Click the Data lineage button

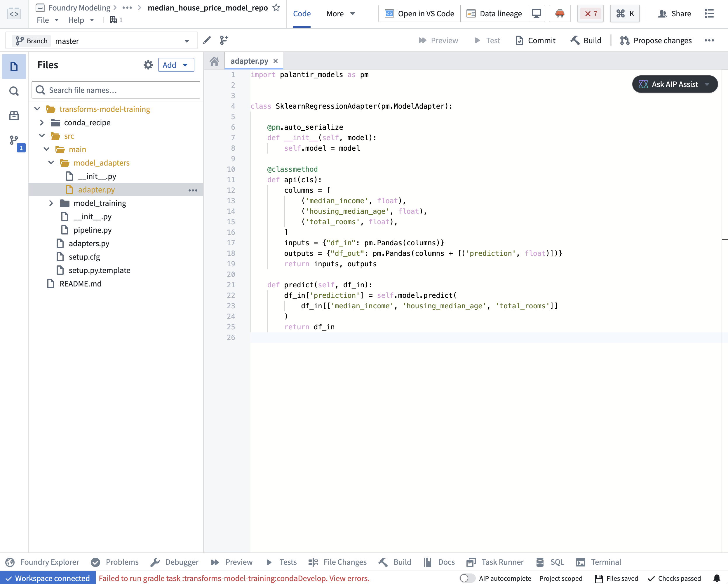coord(494,13)
